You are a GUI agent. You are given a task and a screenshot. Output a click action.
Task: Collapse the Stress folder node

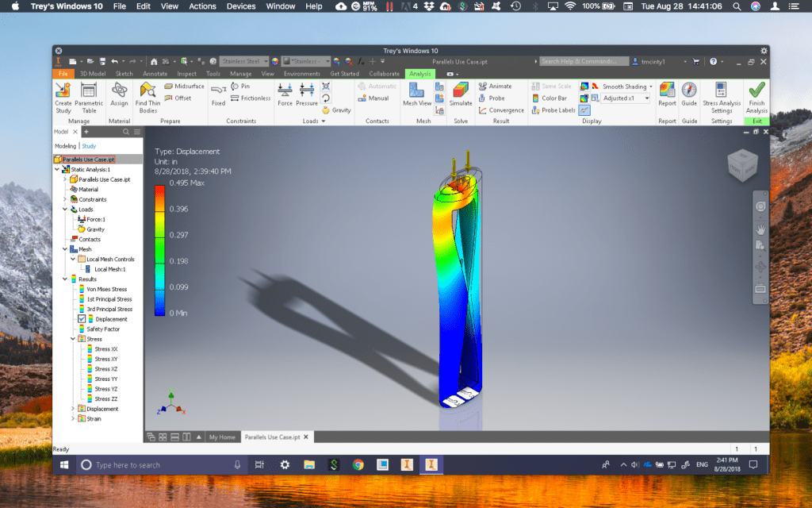(73, 339)
